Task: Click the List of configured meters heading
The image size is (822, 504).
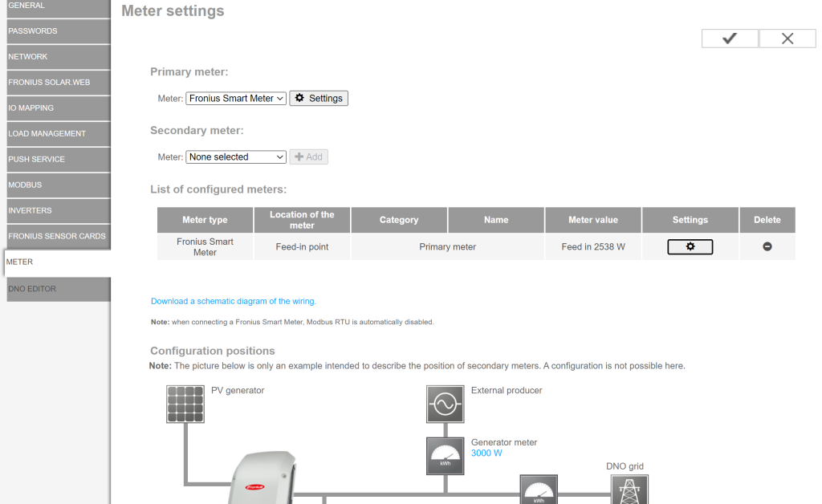Action: 218,189
